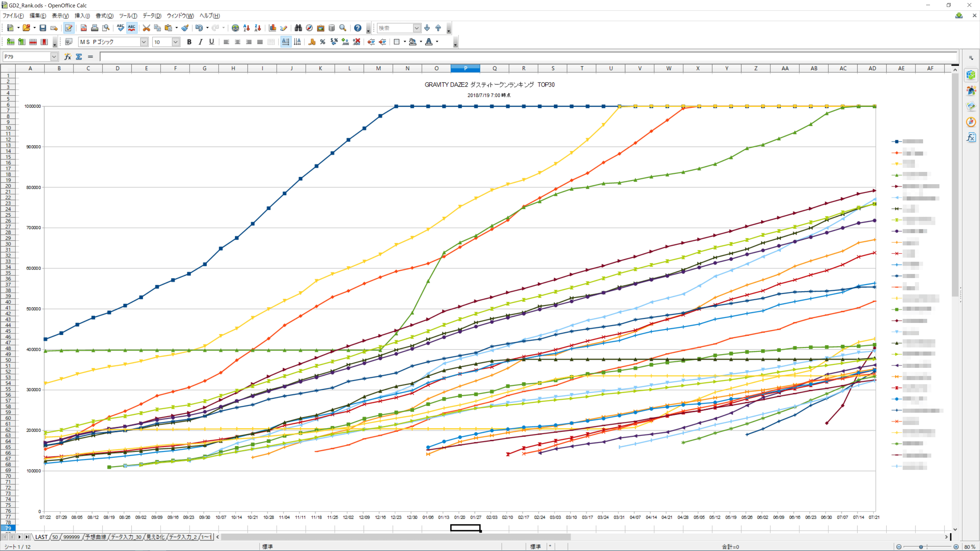Click Find Previous up arrow button
Viewport: 980px width, 551px height.
tap(438, 28)
